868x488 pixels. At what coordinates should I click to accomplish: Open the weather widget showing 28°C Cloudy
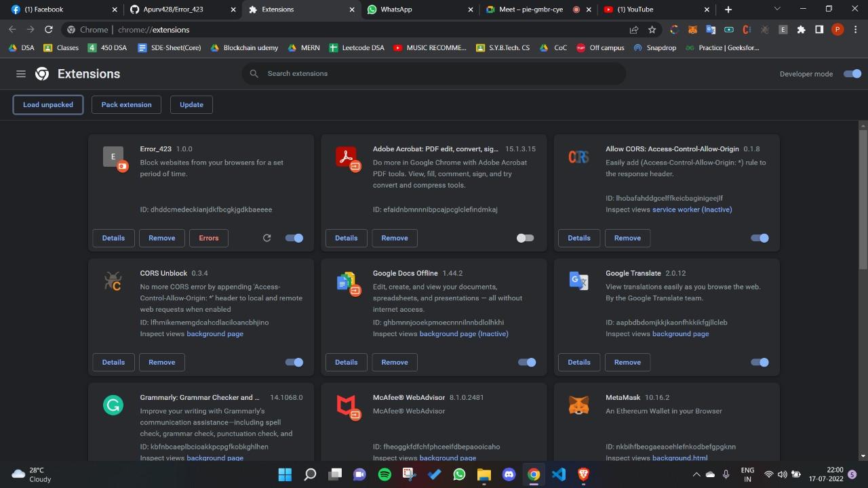click(31, 474)
